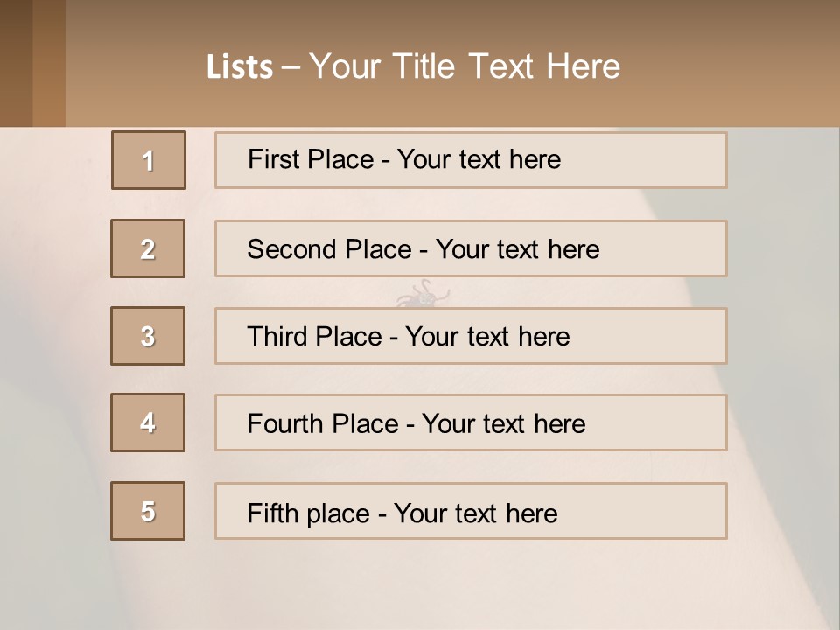Click the header band left of "Lists"
The height and width of the screenshot is (630, 840).
pyautogui.click(x=131, y=66)
